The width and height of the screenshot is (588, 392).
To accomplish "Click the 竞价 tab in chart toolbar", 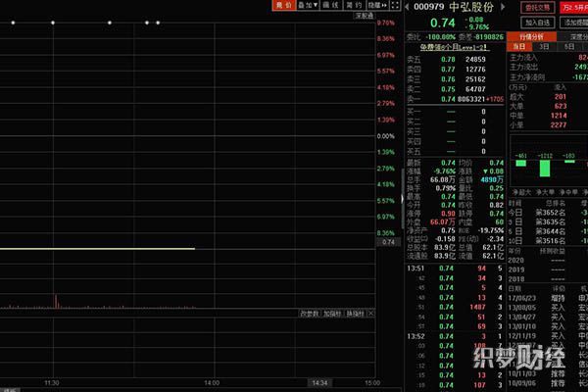I will (283, 6).
